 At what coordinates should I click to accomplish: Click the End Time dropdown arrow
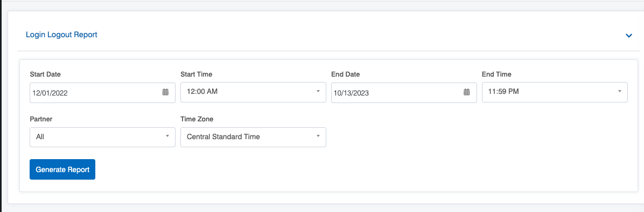point(619,91)
